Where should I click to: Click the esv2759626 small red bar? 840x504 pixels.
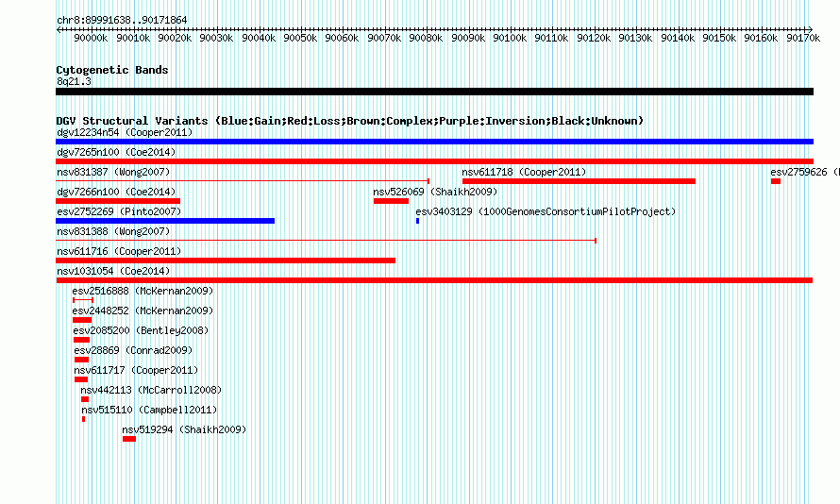(x=776, y=181)
